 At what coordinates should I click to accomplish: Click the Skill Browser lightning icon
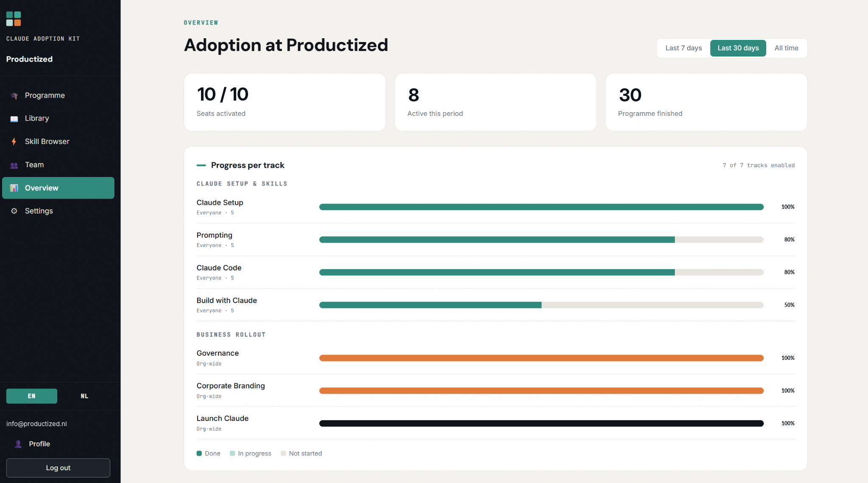click(14, 142)
